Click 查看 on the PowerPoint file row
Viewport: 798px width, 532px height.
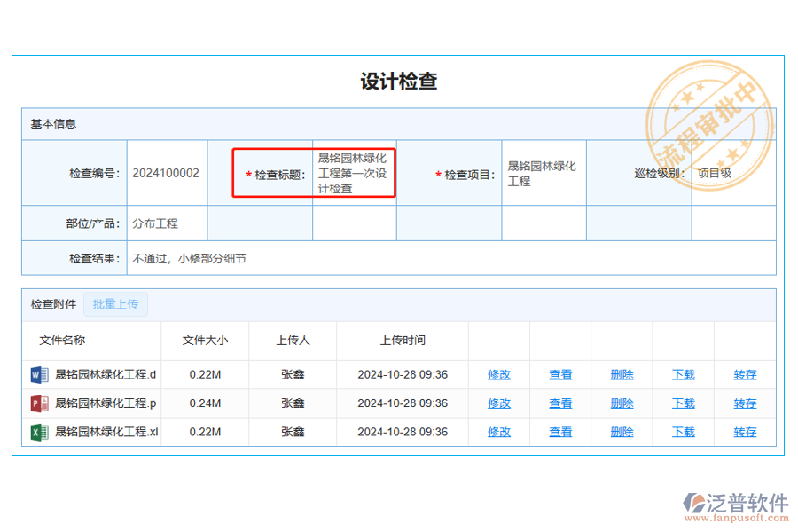click(560, 403)
